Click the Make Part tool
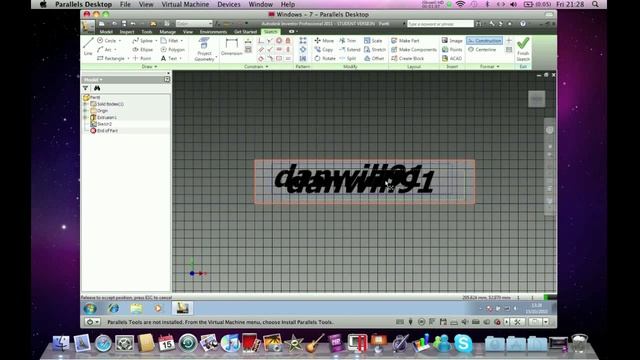640x360 pixels. [405, 41]
